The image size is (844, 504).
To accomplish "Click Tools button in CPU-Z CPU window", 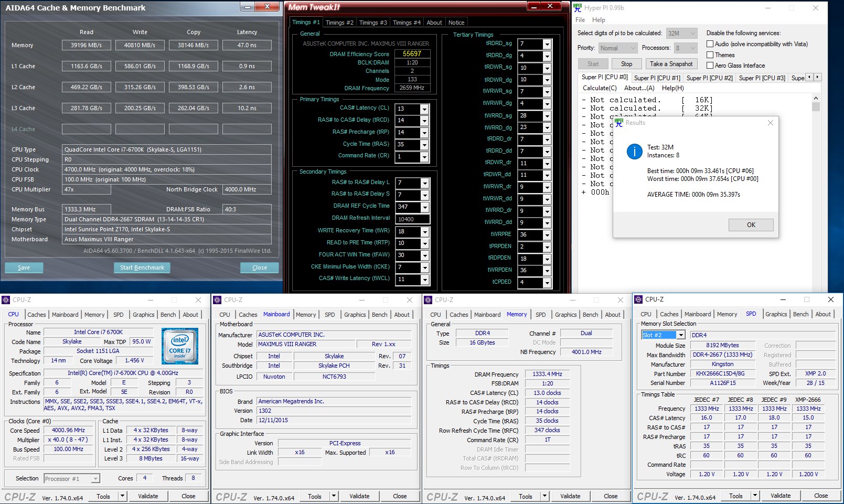I will [103, 496].
